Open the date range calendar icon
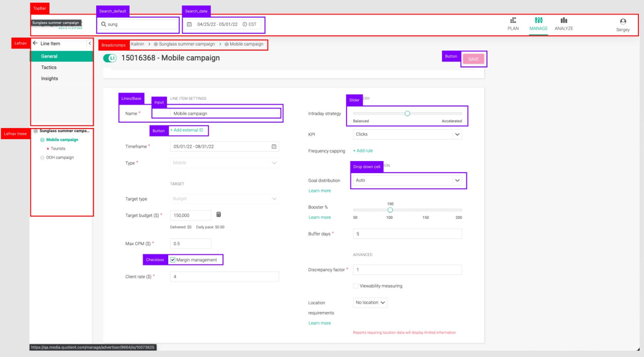The height and width of the screenshot is (357, 644). click(x=189, y=24)
